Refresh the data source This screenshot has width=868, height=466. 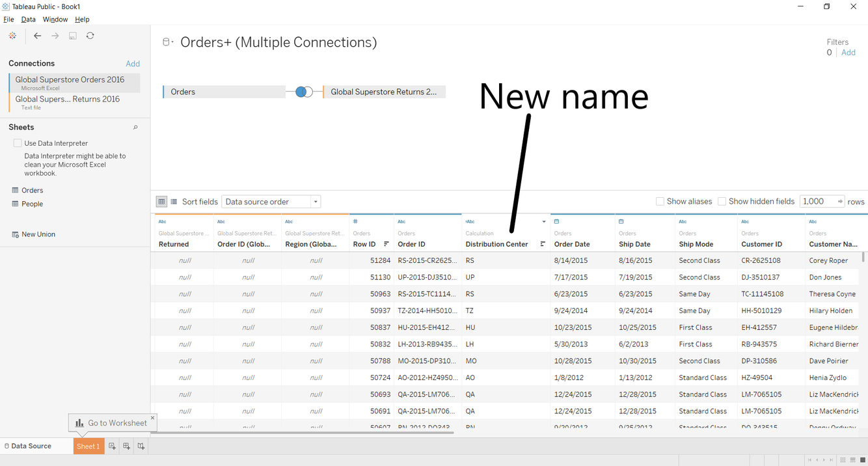(90, 36)
